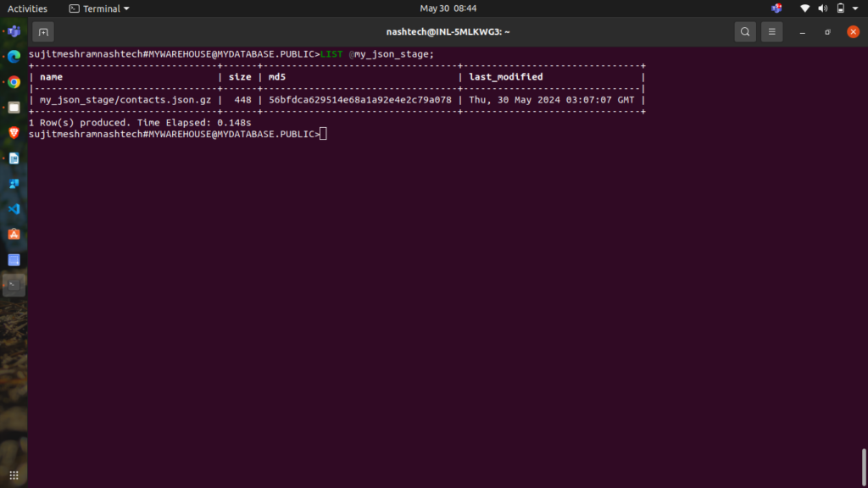Open the screenshot tool in the dock
Screen dimensions: 868x488
pos(14,259)
